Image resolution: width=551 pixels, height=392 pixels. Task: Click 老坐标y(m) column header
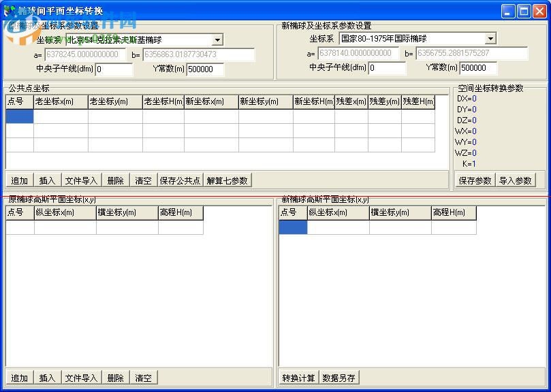pos(115,102)
